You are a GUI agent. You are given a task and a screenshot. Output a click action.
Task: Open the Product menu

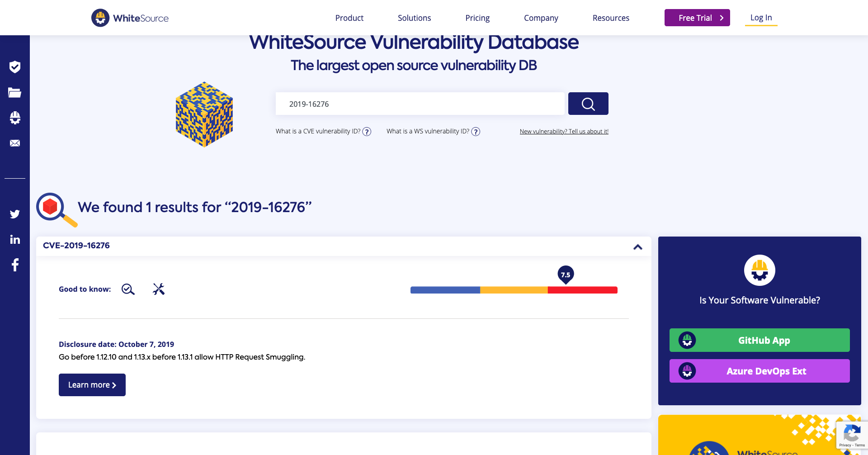349,18
